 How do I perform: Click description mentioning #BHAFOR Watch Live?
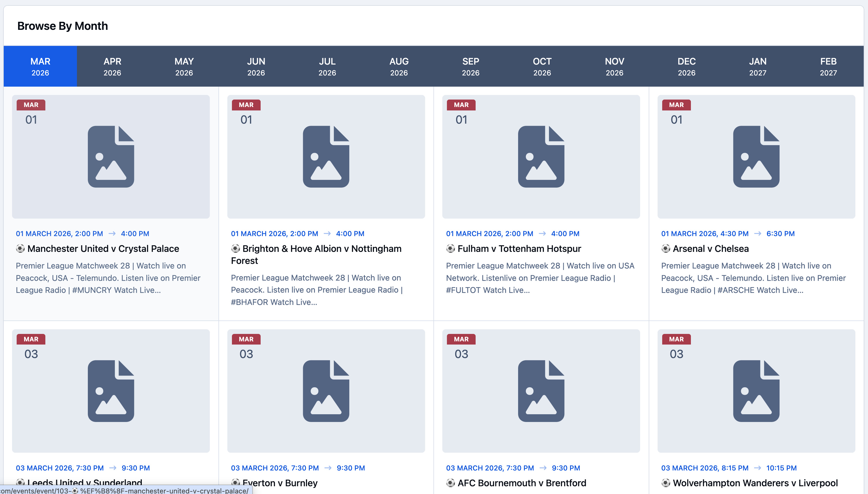(317, 290)
